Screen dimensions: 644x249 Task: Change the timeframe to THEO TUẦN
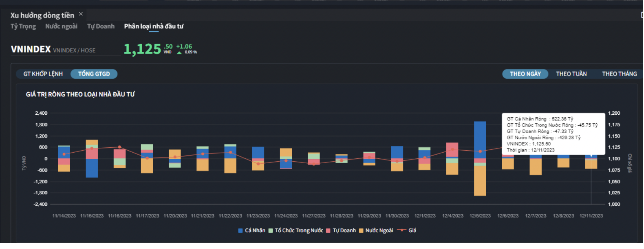click(x=571, y=74)
